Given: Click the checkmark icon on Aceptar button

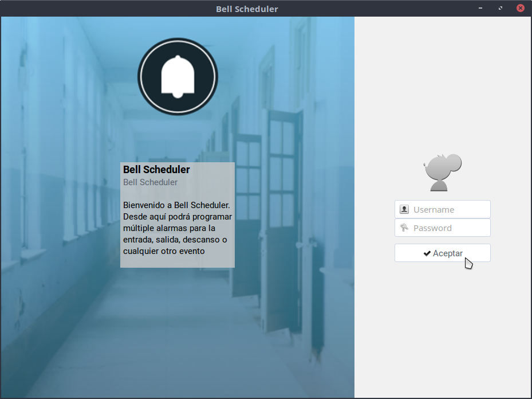Looking at the screenshot, I should tap(427, 253).
